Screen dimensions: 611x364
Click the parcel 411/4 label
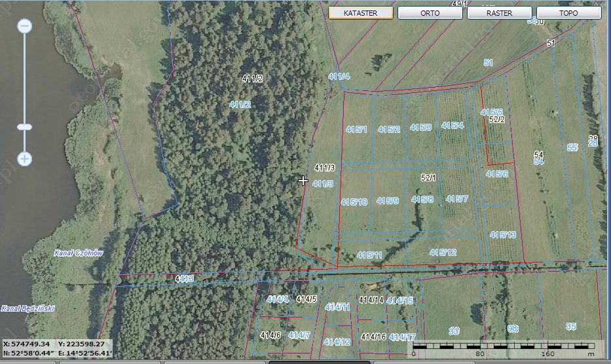click(339, 77)
